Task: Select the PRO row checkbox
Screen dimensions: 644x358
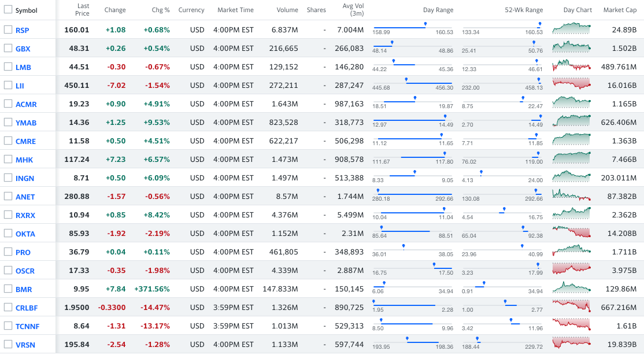Action: pyautogui.click(x=8, y=252)
